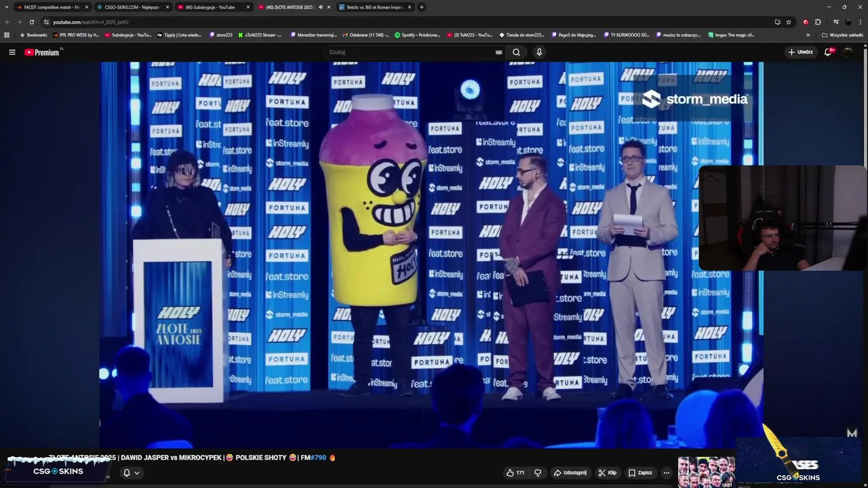Open a new browser tab
868x488 pixels.
[x=422, y=7]
